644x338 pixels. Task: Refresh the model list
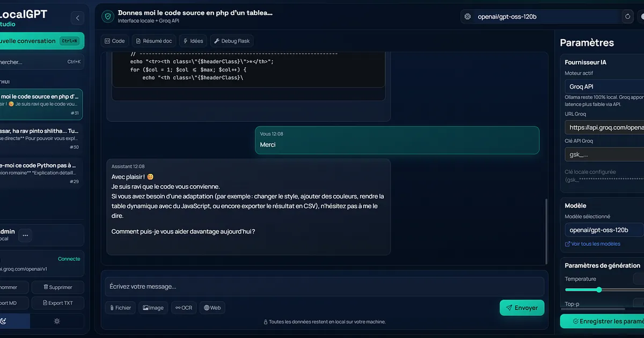click(x=627, y=17)
